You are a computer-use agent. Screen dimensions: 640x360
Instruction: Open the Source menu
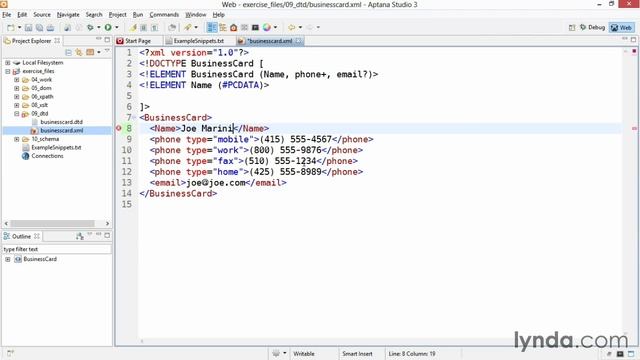click(42, 15)
